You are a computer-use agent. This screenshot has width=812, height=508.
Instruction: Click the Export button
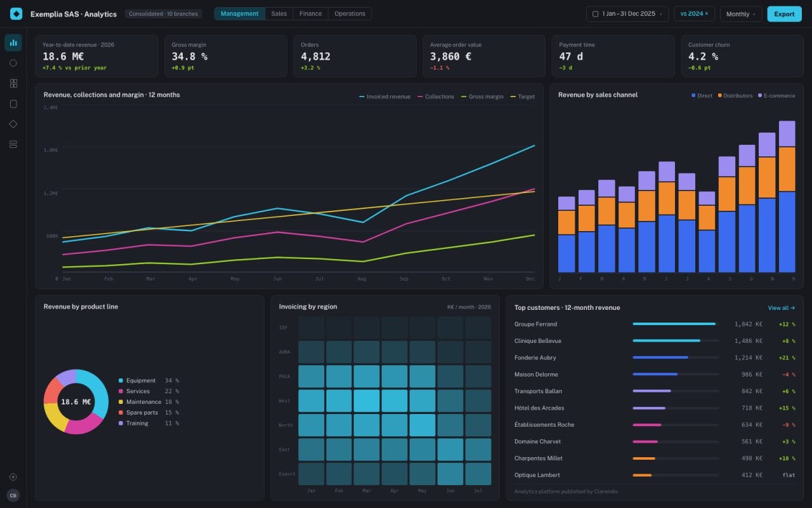784,13
